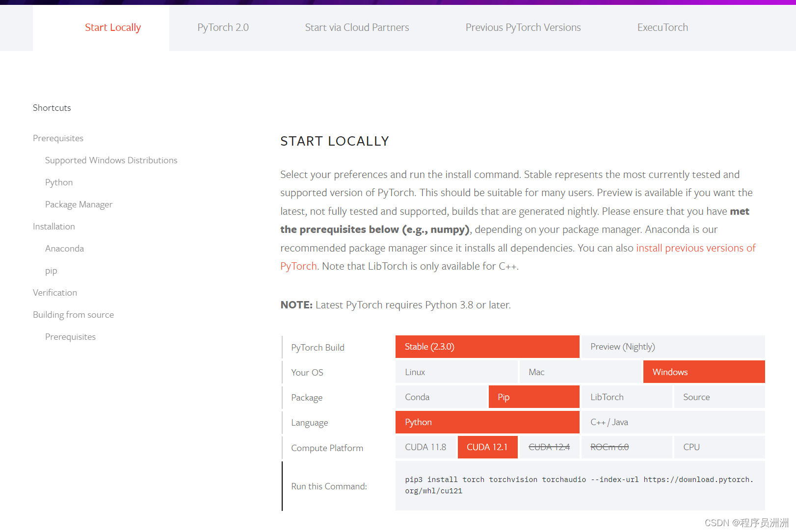
Task: Choose Linux as your OS
Action: pyautogui.click(x=456, y=372)
